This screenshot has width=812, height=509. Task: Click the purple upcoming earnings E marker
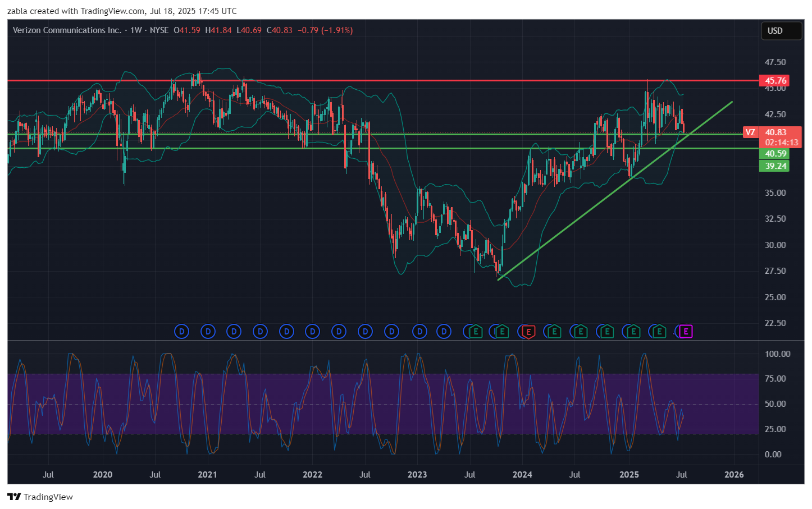point(686,332)
